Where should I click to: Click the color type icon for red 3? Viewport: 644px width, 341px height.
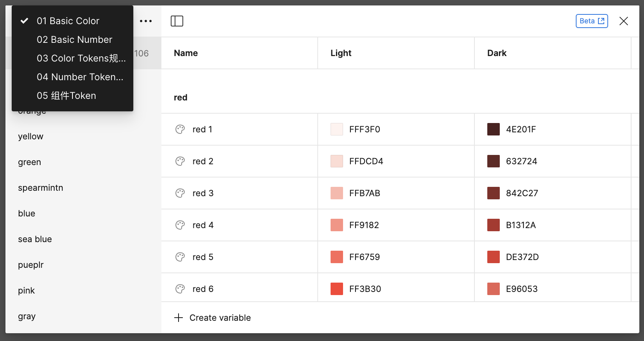click(x=180, y=193)
